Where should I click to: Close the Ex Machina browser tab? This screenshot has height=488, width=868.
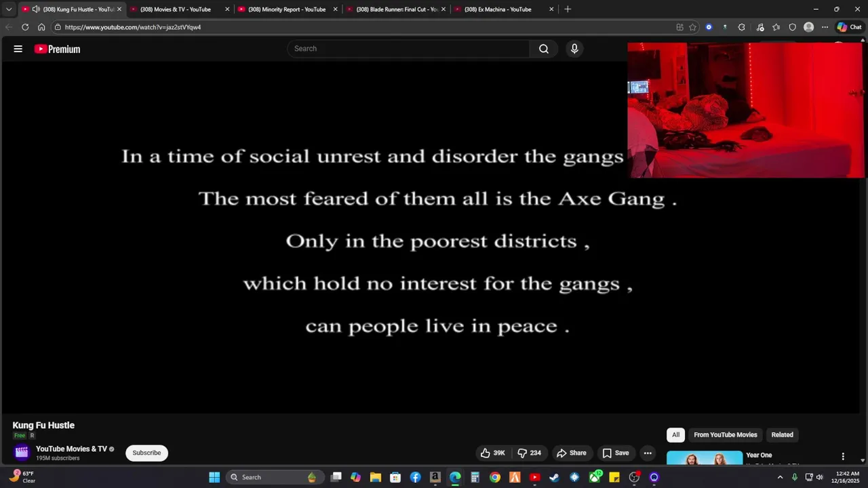point(551,9)
